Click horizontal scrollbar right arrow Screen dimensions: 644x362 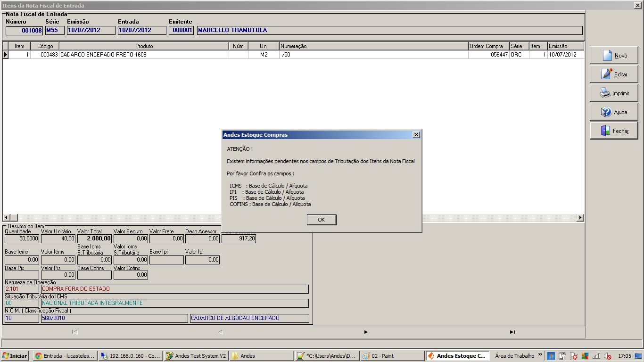coord(580,218)
